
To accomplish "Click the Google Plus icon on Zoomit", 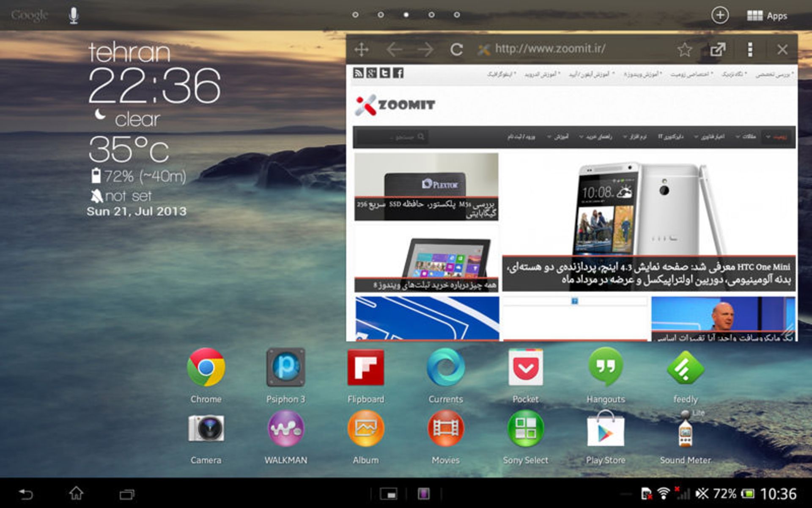I will point(371,73).
